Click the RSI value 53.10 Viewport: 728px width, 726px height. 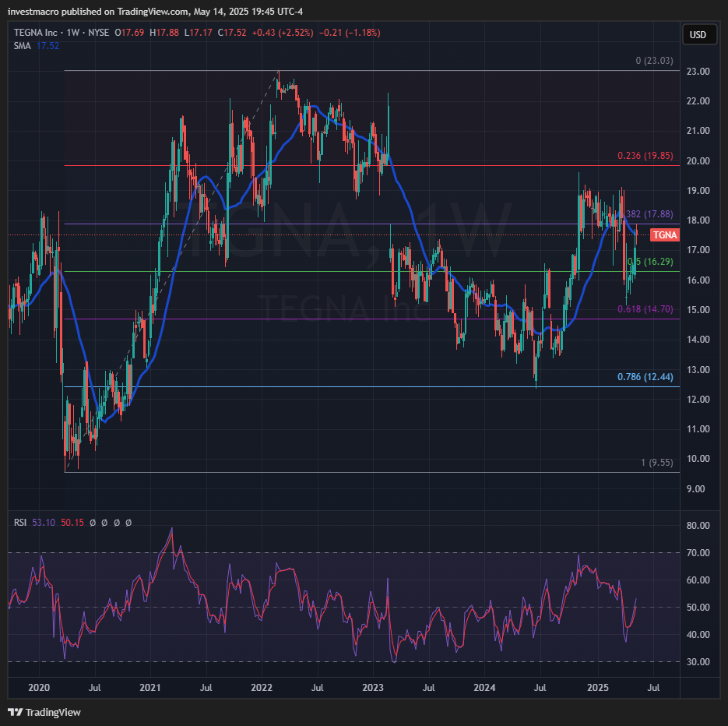pyautogui.click(x=44, y=523)
